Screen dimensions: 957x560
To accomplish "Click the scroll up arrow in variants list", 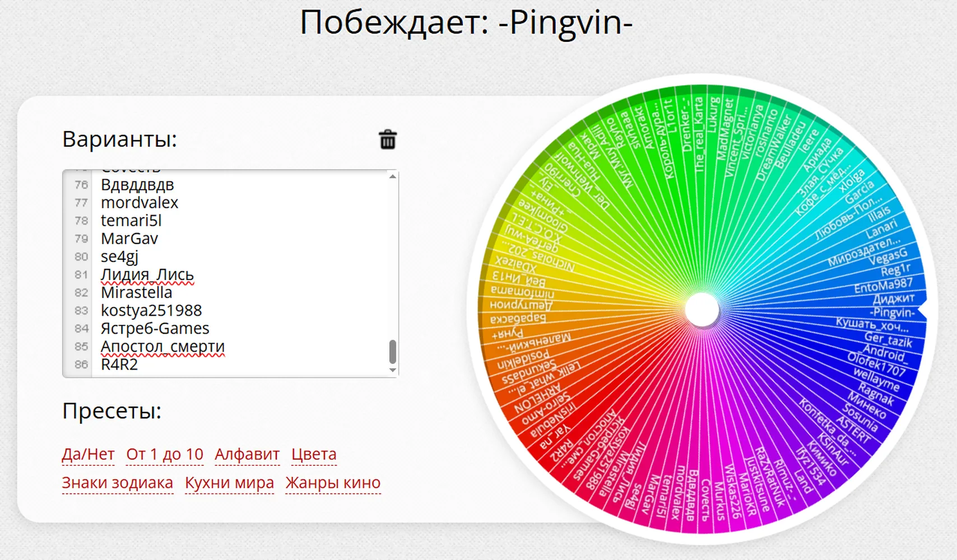I will (x=393, y=176).
